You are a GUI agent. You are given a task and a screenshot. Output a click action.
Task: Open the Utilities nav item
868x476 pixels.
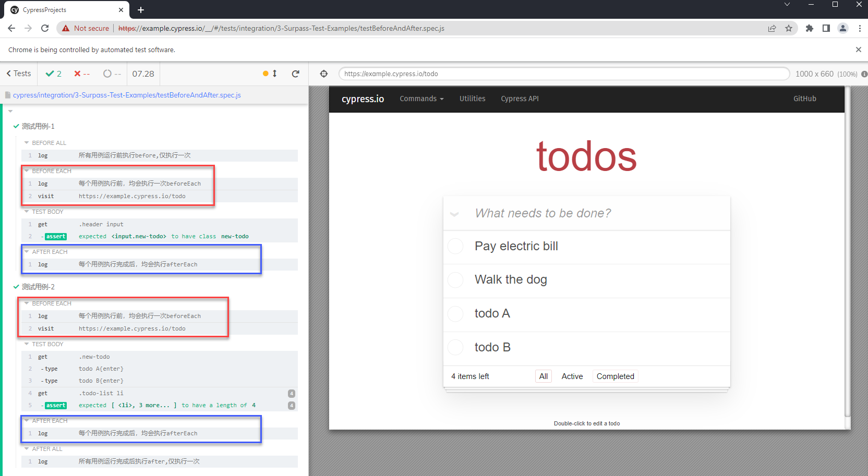(472, 99)
